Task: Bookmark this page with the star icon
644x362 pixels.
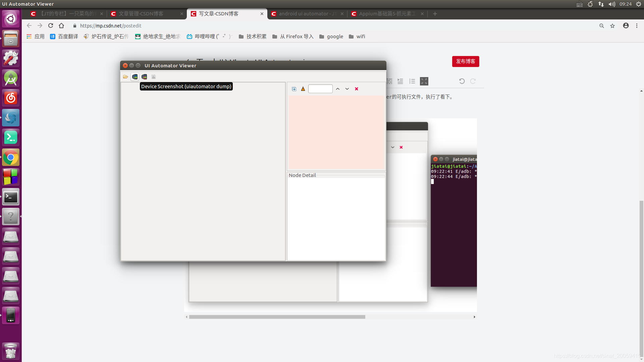Action: (x=612, y=25)
